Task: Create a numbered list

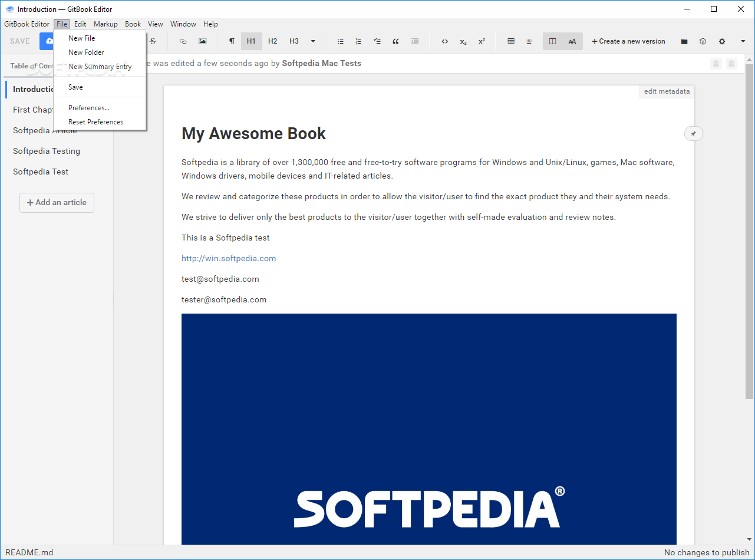Action: pos(358,41)
